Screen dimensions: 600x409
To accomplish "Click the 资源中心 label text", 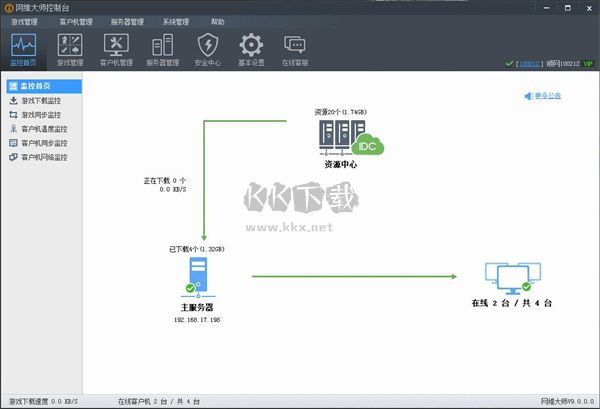I will coord(341,165).
